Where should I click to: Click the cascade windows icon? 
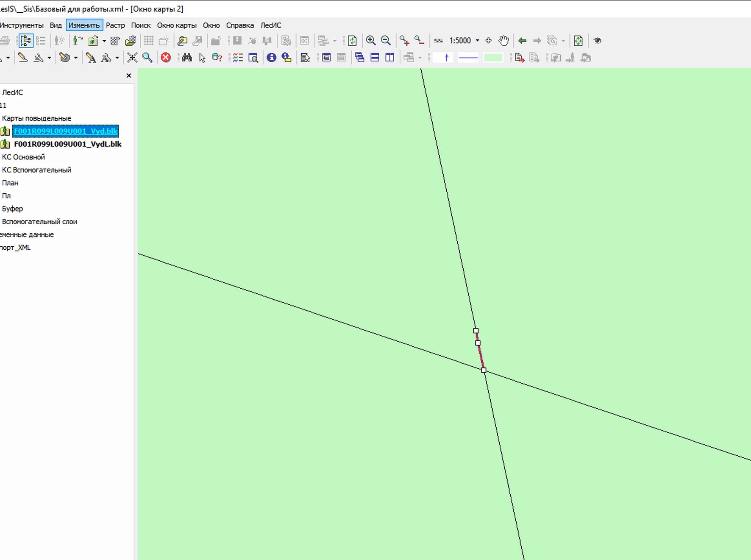359,58
